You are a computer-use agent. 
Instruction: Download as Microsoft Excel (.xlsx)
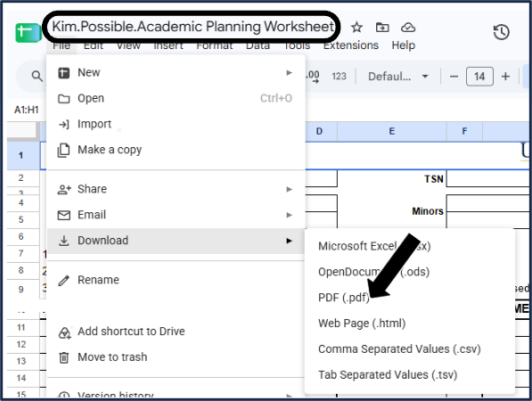[410, 246]
